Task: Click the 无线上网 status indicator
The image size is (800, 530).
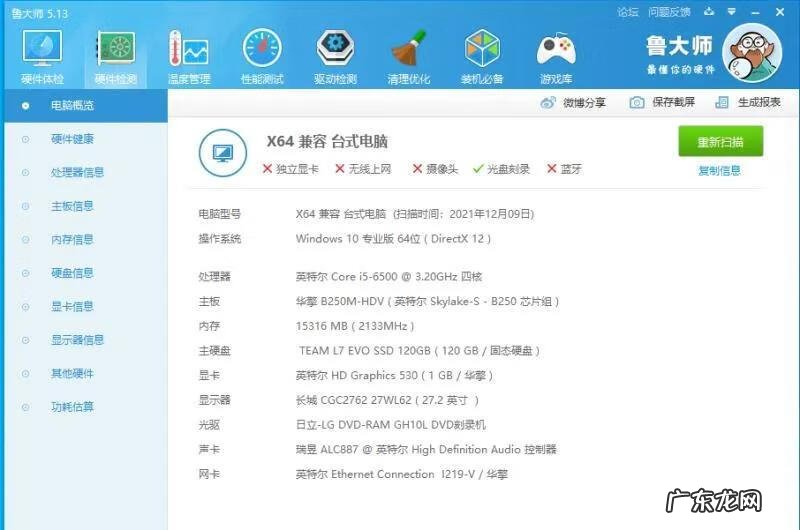Action: pos(363,169)
